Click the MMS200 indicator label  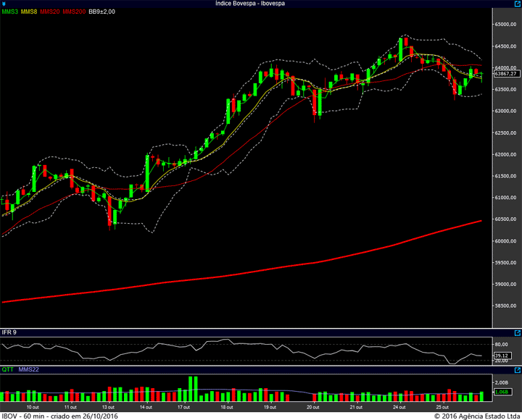pos(74,12)
